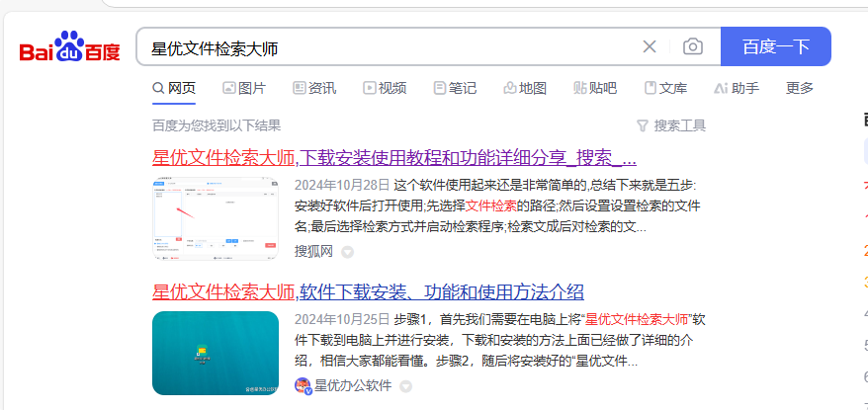Switch to the 资讯 tab

[x=314, y=88]
